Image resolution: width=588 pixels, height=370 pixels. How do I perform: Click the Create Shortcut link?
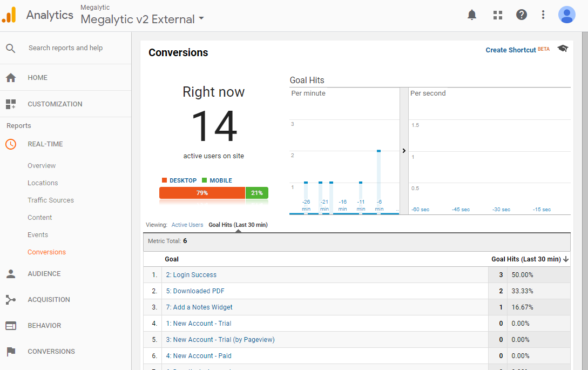point(511,50)
